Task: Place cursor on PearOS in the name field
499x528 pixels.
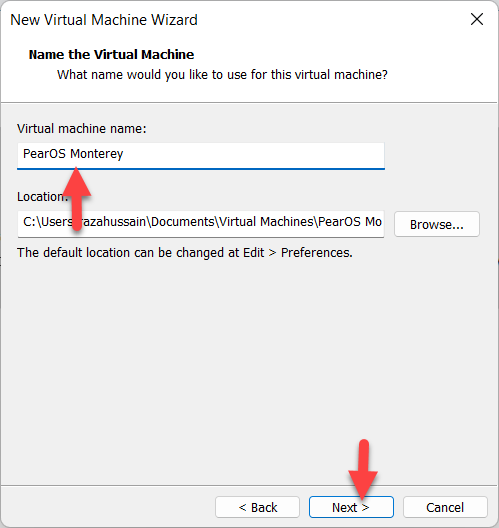Action: (44, 154)
